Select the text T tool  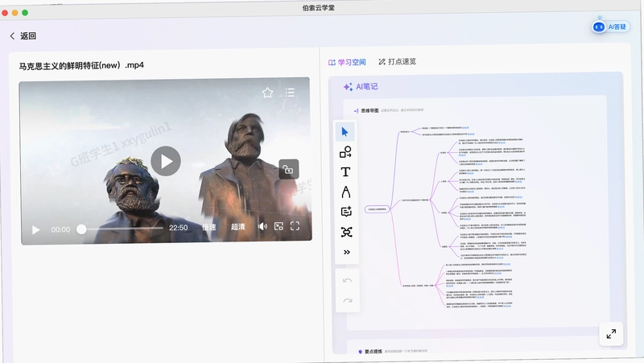pyautogui.click(x=345, y=171)
